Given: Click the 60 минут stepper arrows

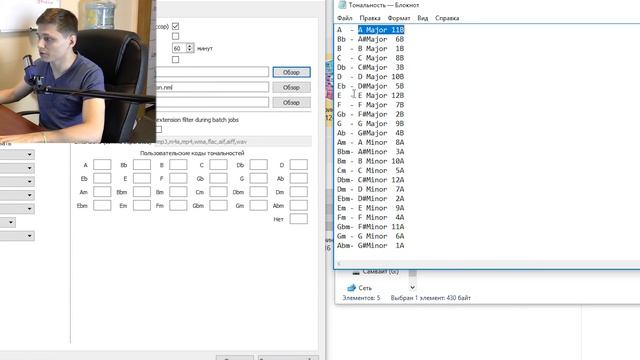Looking at the screenshot, I should click(x=189, y=48).
